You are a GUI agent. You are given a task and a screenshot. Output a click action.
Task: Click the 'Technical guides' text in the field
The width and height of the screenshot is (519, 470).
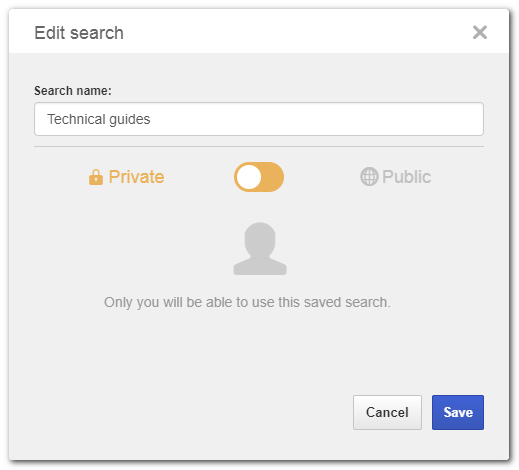click(99, 119)
